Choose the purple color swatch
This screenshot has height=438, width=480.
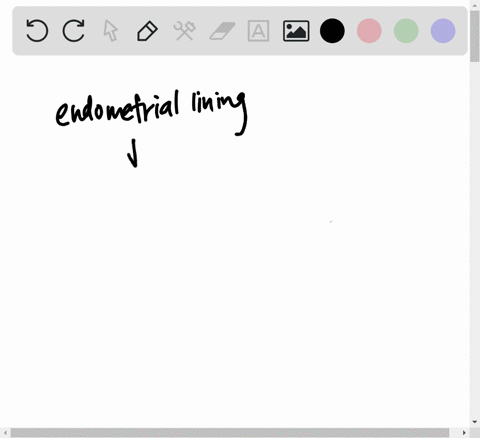(x=443, y=31)
